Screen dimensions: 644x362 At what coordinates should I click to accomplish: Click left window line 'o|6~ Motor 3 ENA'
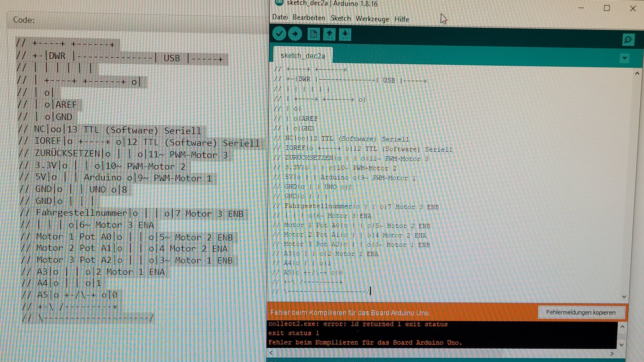click(87, 225)
